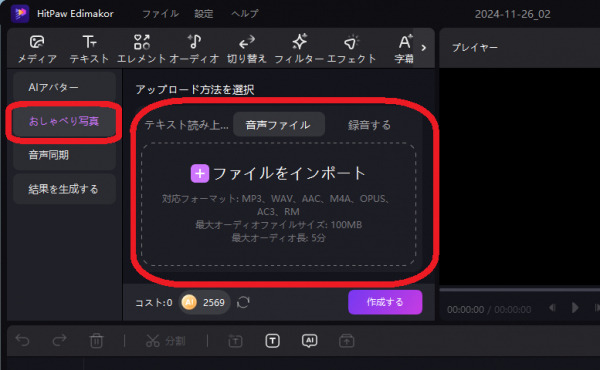Click the アップロード方法を選択 heading
Viewport: 600px width, 370px height.
point(195,90)
